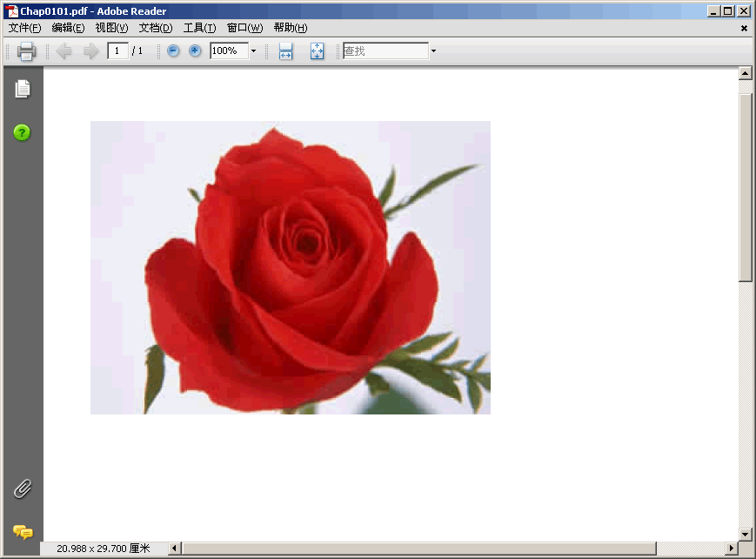Open the Comments panel icon
This screenshot has height=559, width=756.
tap(23, 532)
